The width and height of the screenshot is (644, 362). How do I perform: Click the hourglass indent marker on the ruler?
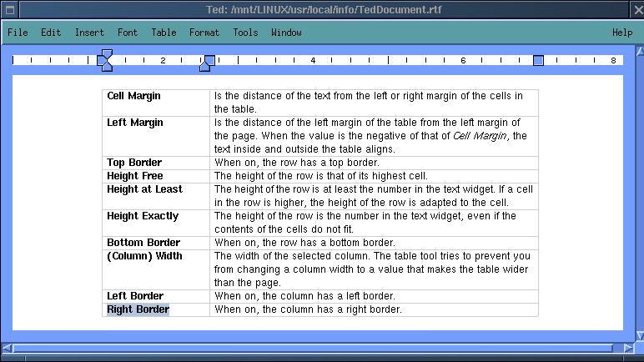[105, 60]
